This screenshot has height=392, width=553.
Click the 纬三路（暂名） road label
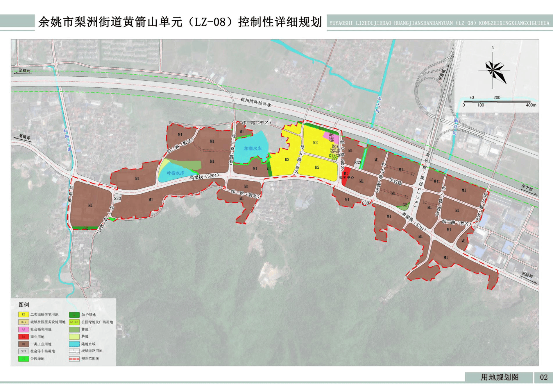[456, 222]
